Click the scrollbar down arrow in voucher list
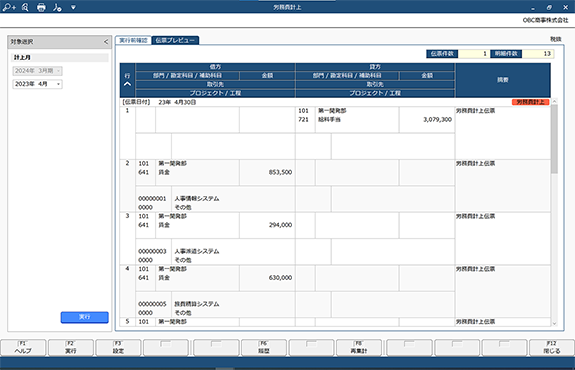The width and height of the screenshot is (575, 370). 554,323
